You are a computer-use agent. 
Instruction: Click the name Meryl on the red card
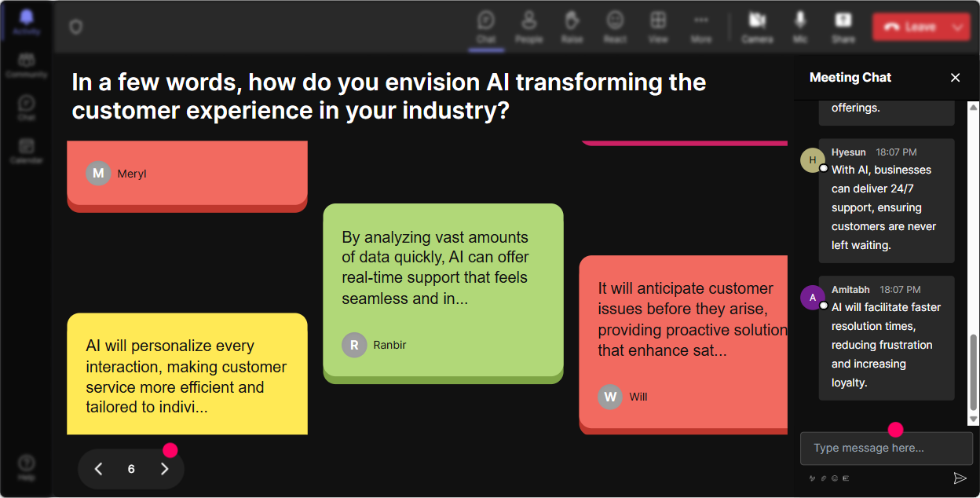132,174
